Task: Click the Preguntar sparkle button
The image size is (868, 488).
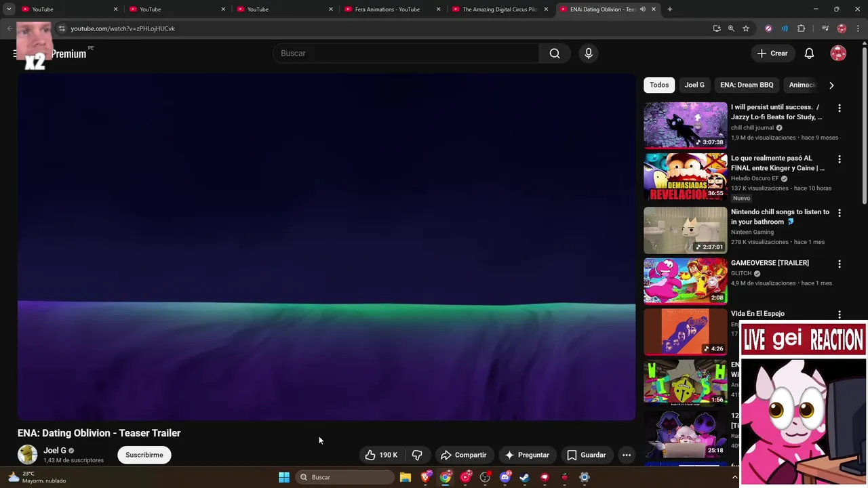Action: pos(527,455)
